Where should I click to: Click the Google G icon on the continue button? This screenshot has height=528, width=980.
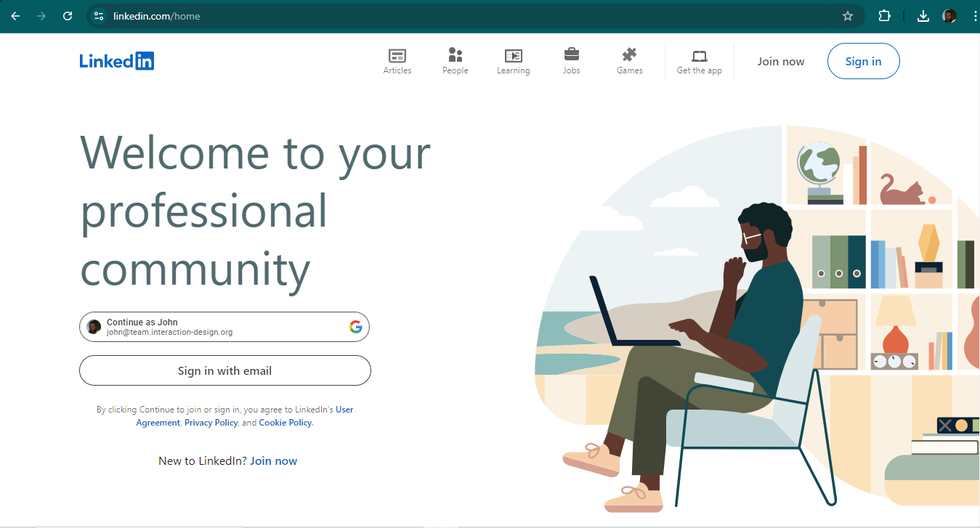tap(355, 327)
